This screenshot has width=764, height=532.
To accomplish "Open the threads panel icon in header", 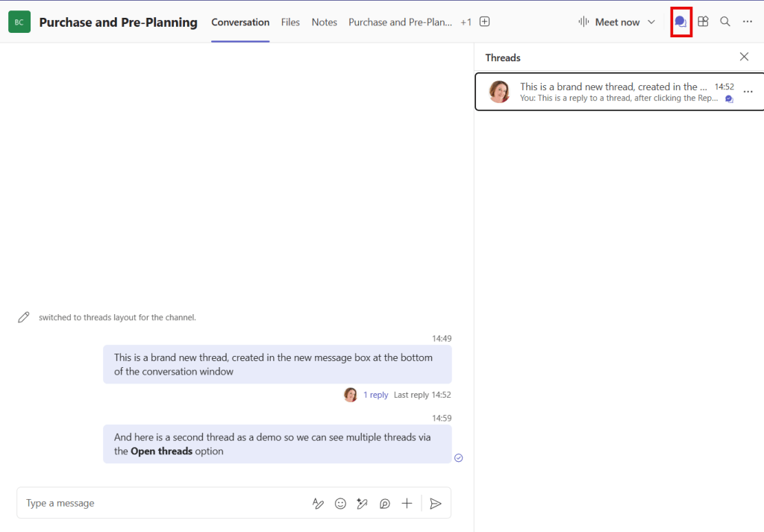I will (680, 22).
